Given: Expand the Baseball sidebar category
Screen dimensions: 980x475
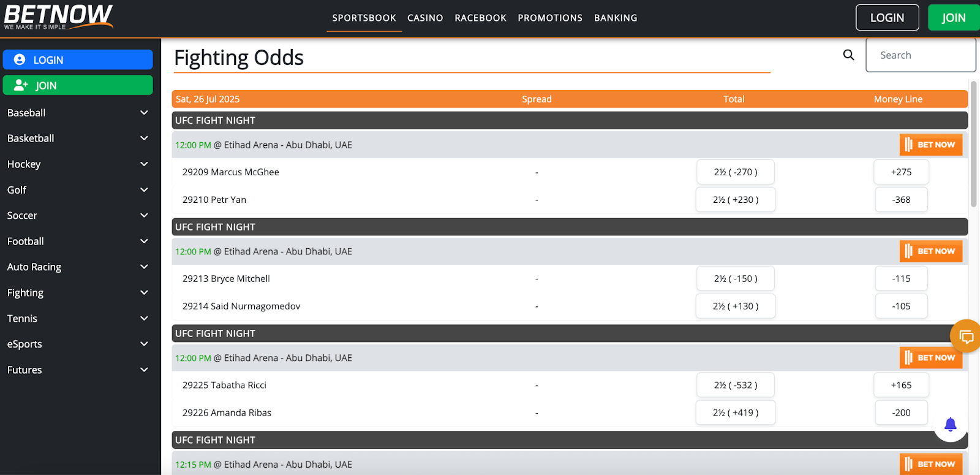Looking at the screenshot, I should coord(144,113).
